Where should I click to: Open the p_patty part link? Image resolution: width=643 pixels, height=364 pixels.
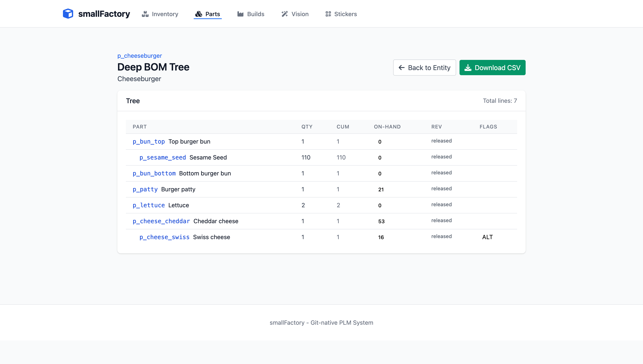145,189
